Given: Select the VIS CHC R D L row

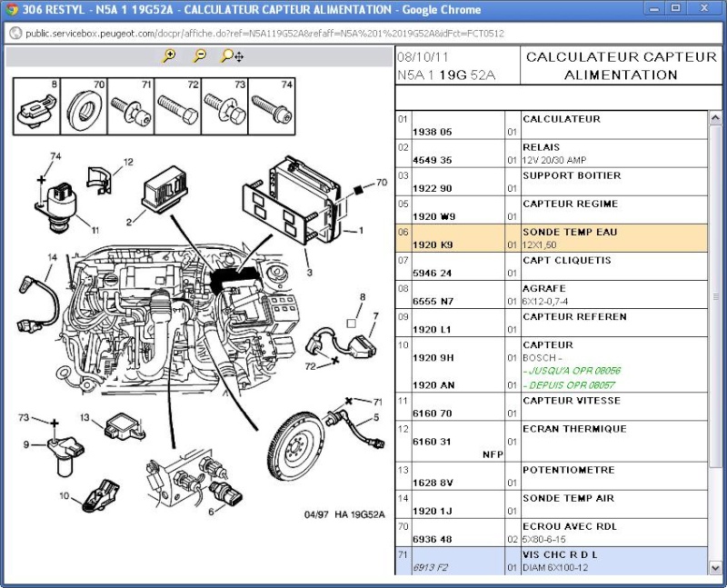Looking at the screenshot, I should (x=552, y=561).
